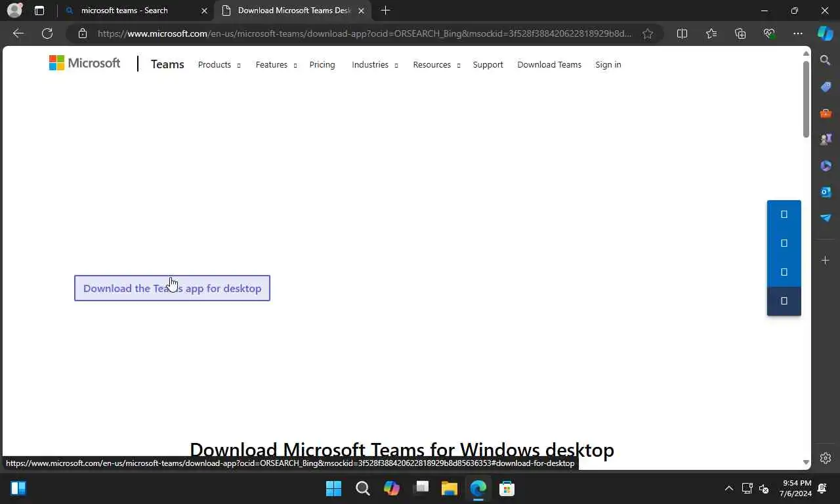Open the Favorites list icon
The height and width of the screenshot is (504, 840).
point(711,33)
